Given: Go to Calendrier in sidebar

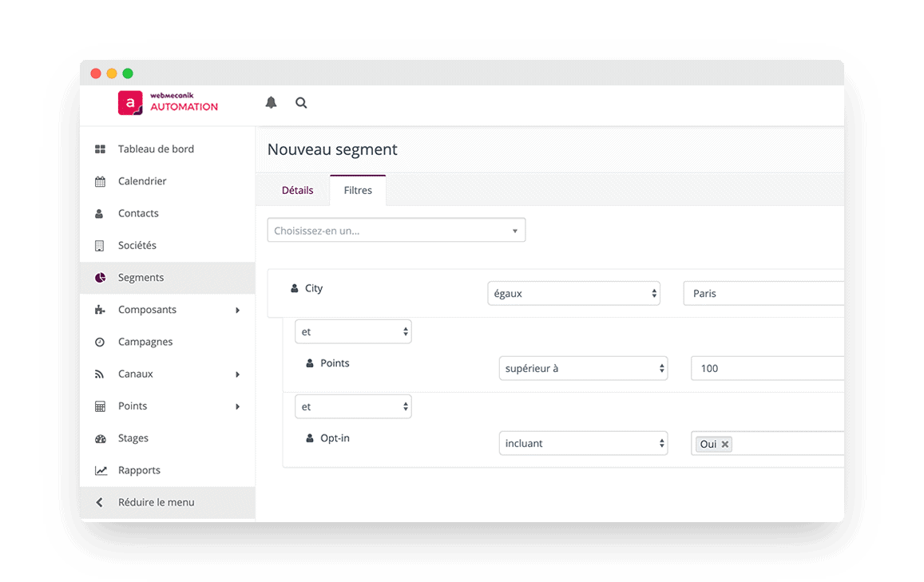Looking at the screenshot, I should click(168, 181).
